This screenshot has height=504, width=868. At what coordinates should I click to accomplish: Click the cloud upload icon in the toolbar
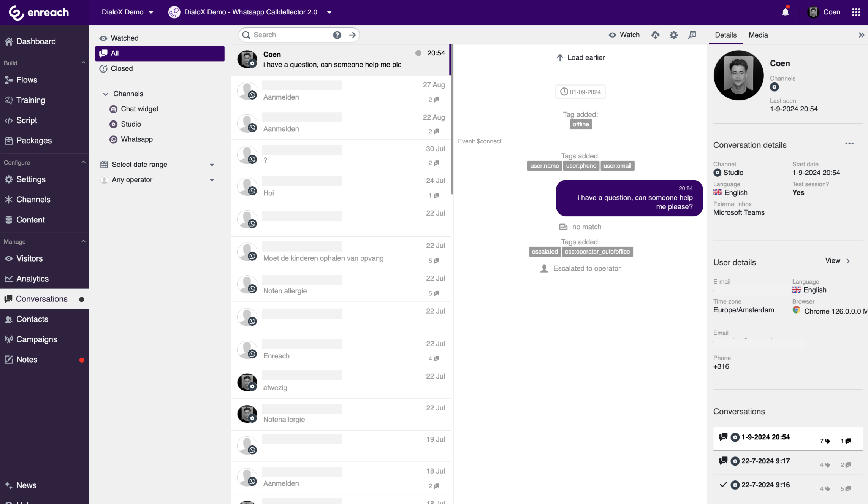tap(655, 35)
